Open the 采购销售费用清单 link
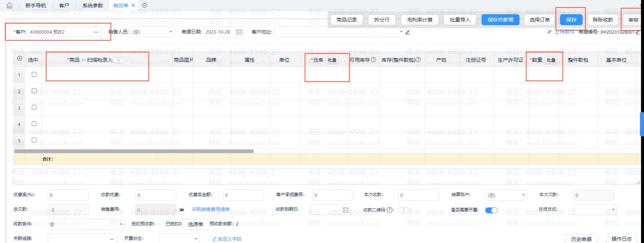 tap(211, 209)
